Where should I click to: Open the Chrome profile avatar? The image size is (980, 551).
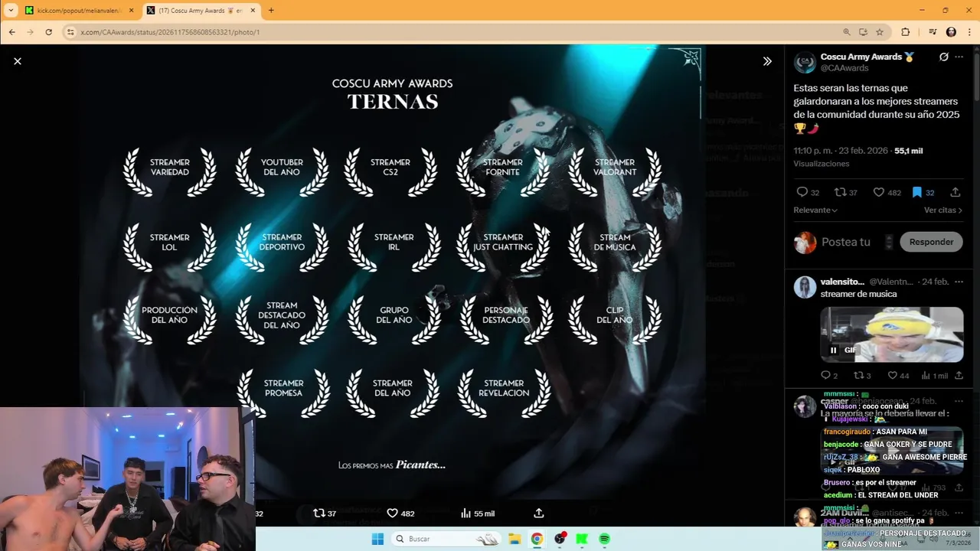pos(952,32)
